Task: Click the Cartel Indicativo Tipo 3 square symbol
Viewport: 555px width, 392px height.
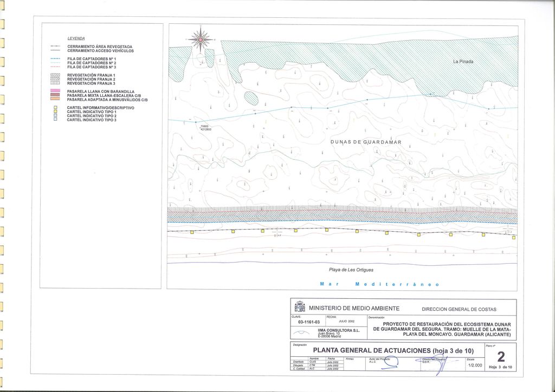Action: 55,120
